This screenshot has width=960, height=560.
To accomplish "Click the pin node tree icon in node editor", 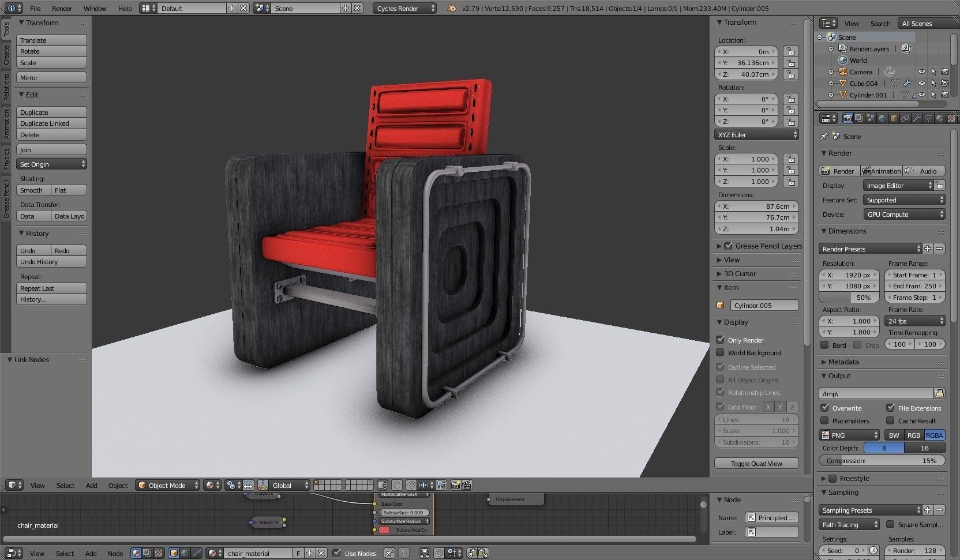I will pos(389,553).
